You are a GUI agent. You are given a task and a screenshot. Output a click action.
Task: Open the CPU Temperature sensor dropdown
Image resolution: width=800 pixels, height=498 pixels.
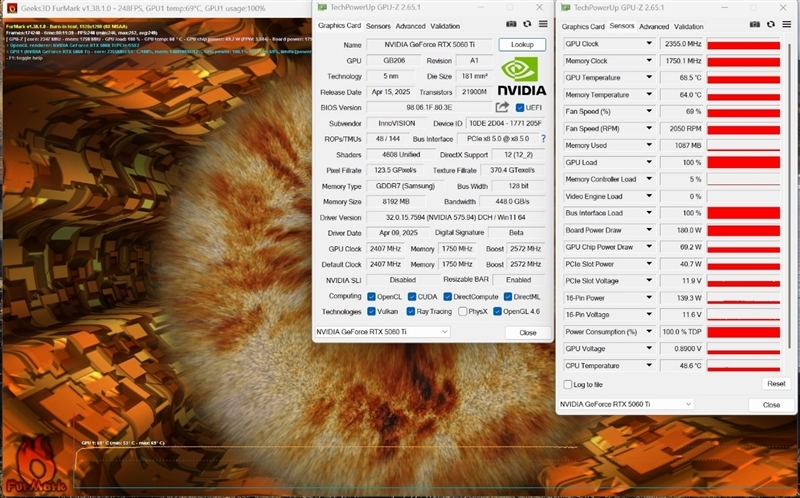[x=649, y=365]
